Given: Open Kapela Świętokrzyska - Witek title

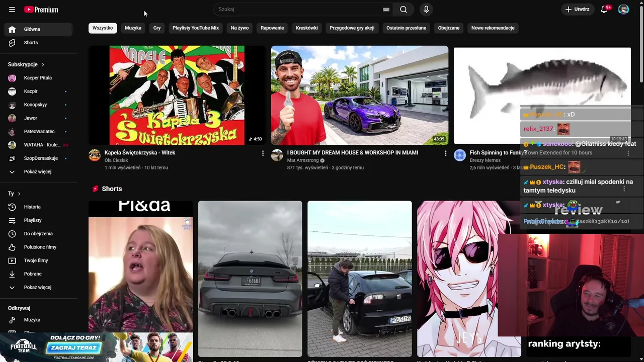Looking at the screenshot, I should pos(140,153).
